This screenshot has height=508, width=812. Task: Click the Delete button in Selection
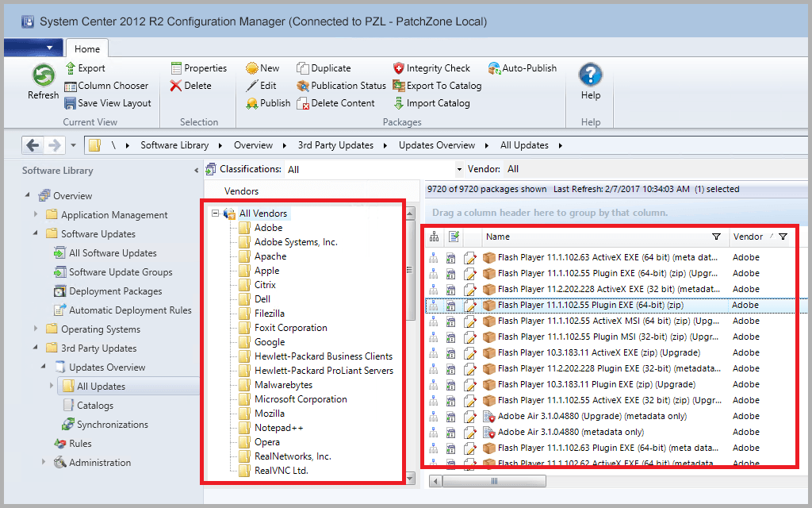190,86
